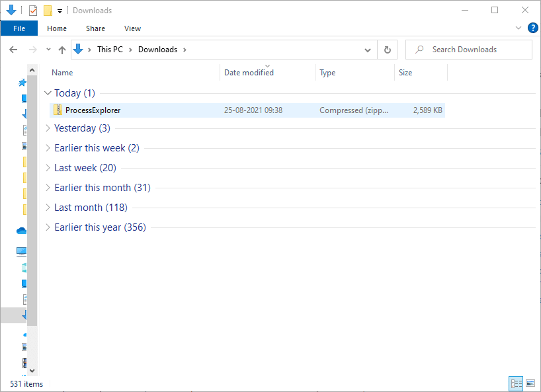Click the Properties icon in quick access toolbar

(x=33, y=11)
